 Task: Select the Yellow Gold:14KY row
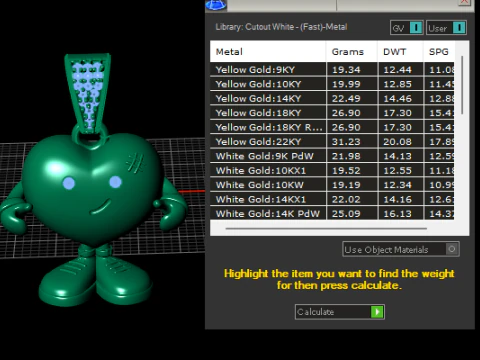pos(332,98)
